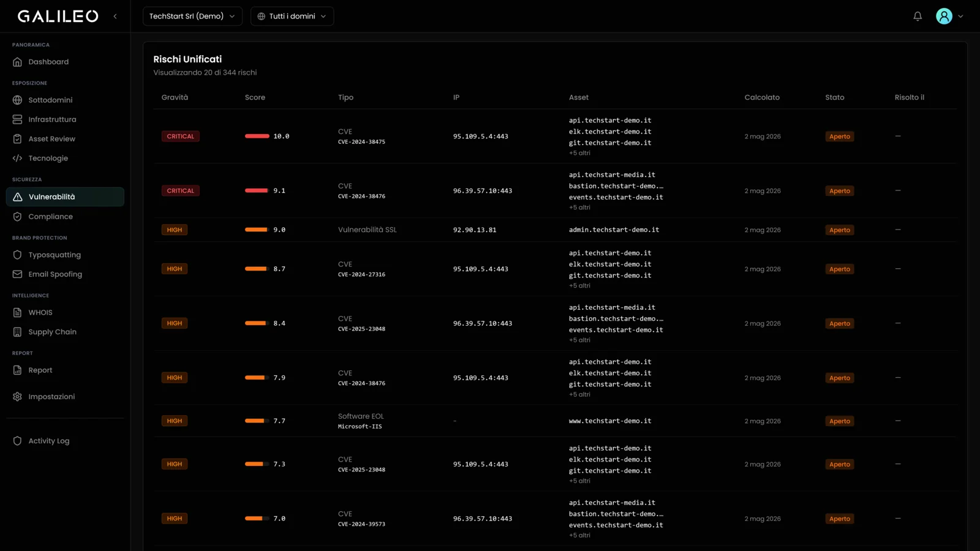Click Tipo column header
This screenshot has width=980, height=551.
(345, 97)
